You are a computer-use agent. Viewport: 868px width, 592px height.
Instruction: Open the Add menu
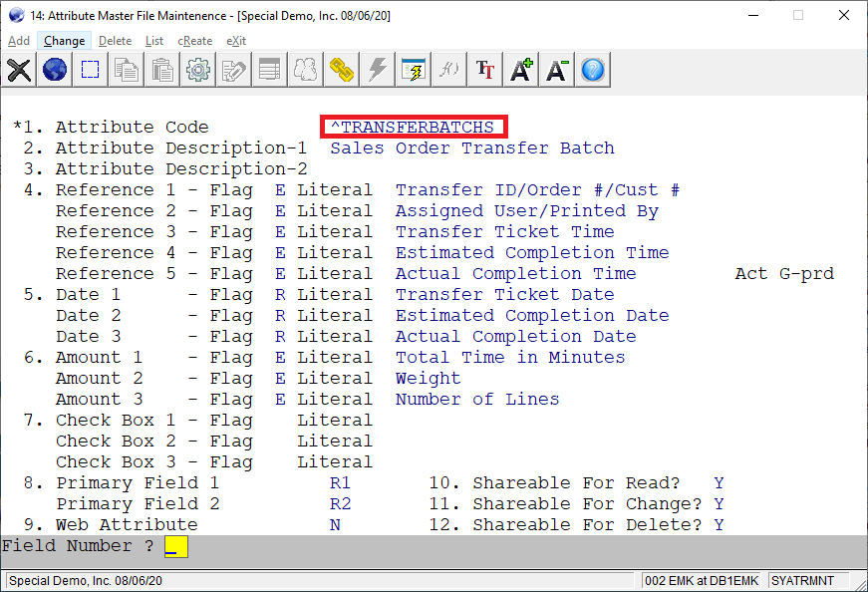point(19,41)
